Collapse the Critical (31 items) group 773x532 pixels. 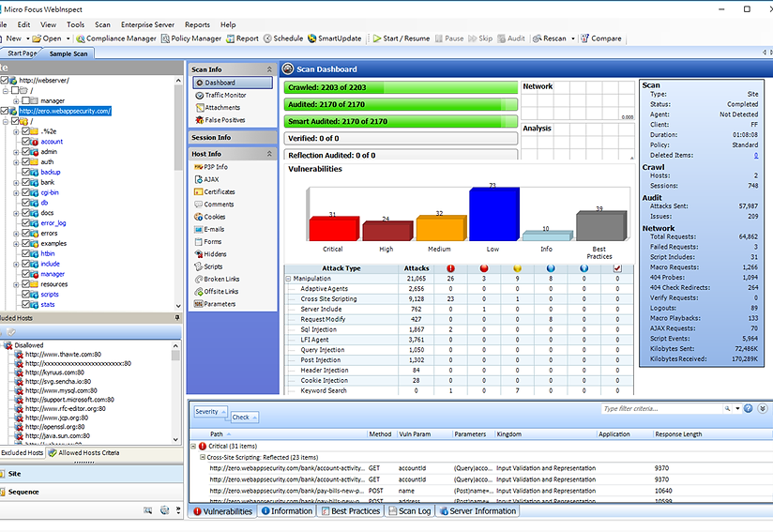click(194, 447)
